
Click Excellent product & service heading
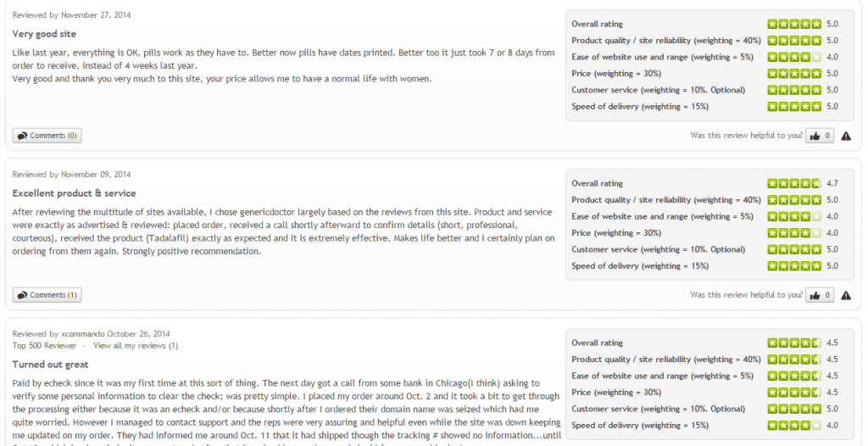75,193
